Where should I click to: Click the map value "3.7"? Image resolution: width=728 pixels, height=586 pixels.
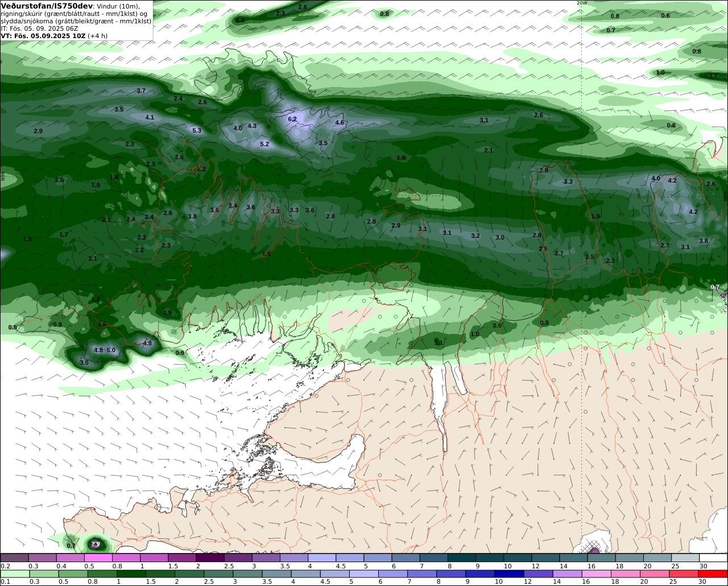click(x=141, y=90)
